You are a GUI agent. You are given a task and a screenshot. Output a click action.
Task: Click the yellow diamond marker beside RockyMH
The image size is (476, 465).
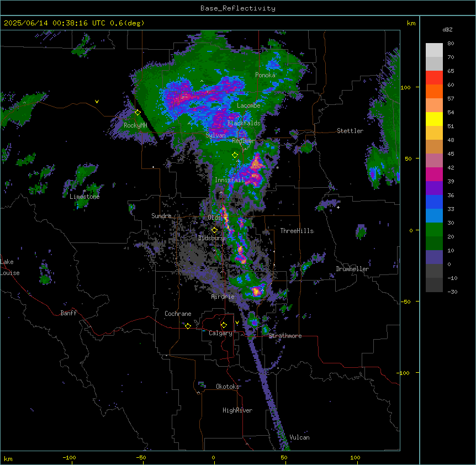point(138,113)
